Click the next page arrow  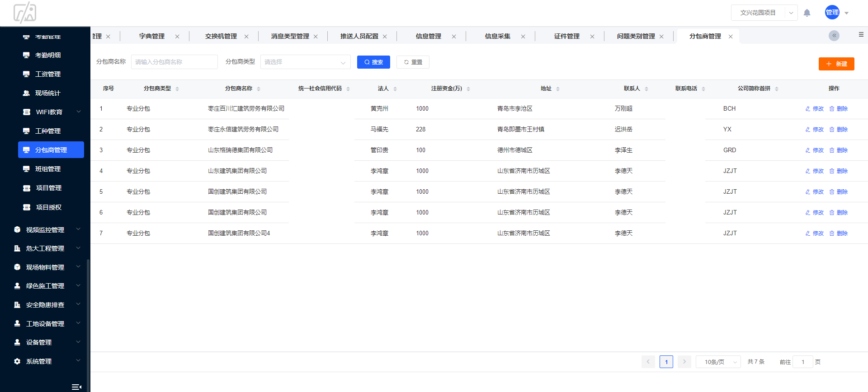coord(684,362)
